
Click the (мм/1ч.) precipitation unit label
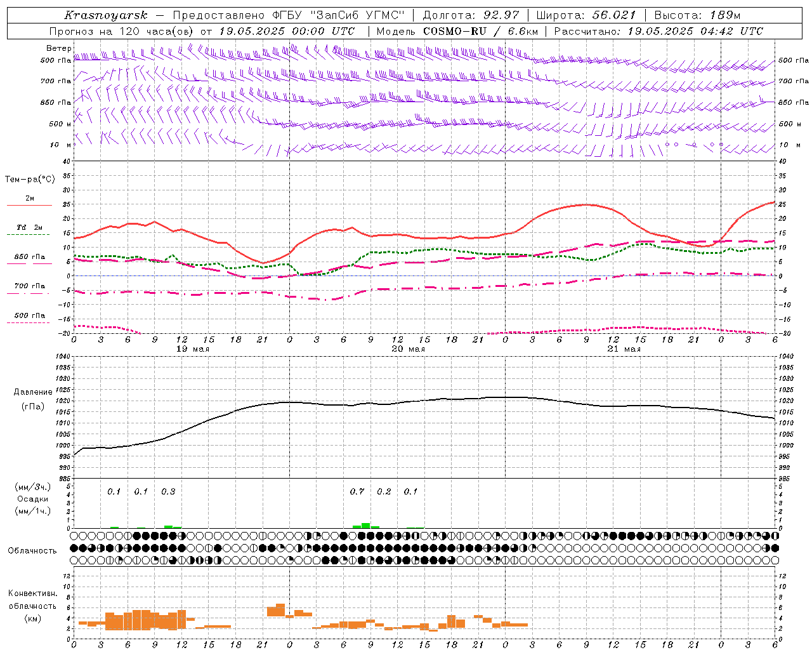[x=33, y=511]
